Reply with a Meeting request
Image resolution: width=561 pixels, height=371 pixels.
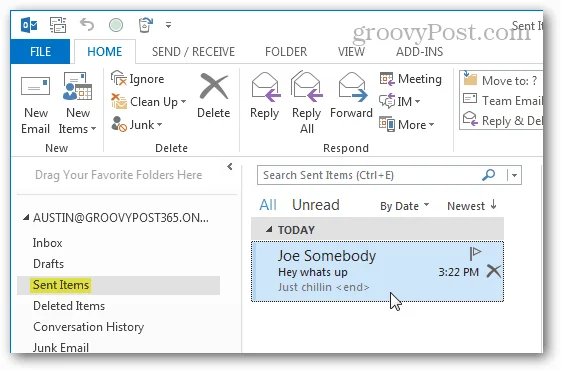coord(410,79)
